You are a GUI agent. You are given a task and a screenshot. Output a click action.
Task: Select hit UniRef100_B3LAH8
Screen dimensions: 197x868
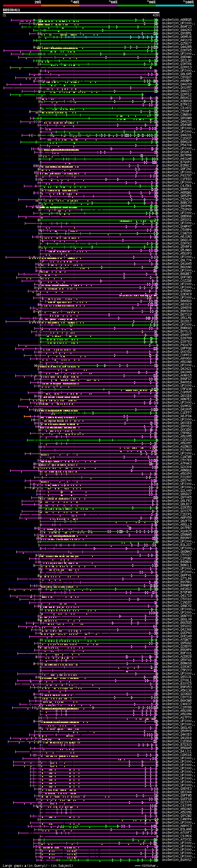pyautogui.click(x=177, y=829)
